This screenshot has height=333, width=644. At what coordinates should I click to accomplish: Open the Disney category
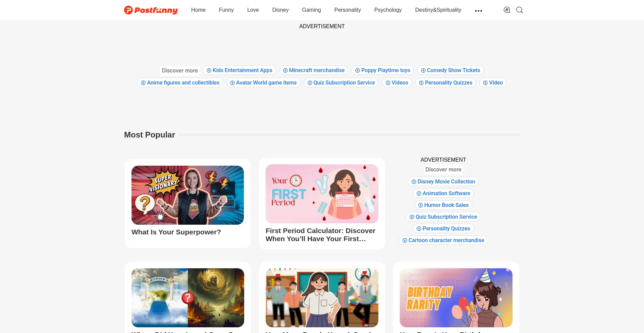point(280,10)
